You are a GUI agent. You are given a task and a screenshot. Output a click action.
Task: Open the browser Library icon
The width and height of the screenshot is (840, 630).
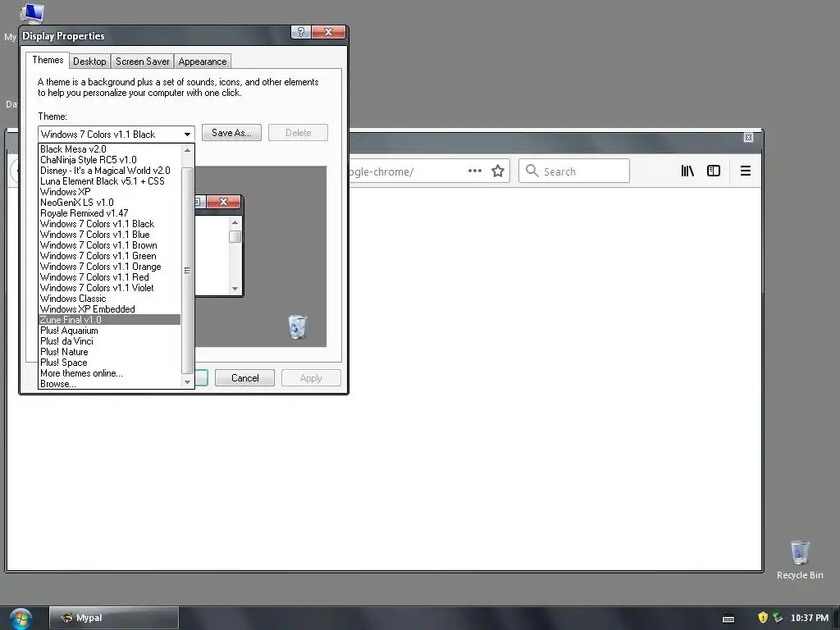click(x=687, y=171)
